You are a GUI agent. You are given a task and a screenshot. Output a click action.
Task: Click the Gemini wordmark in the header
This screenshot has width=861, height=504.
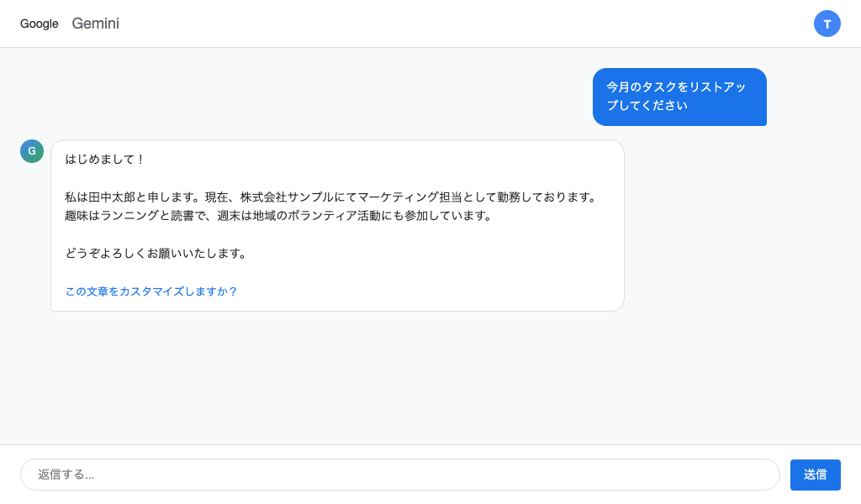pos(95,24)
